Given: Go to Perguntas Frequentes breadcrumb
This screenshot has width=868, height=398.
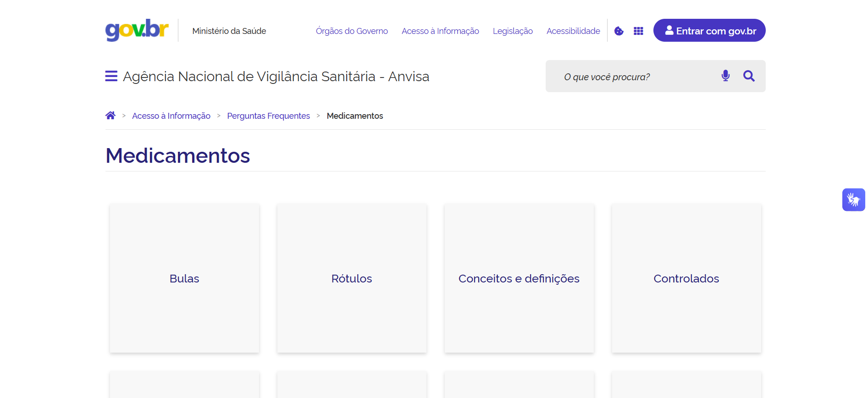Looking at the screenshot, I should pos(268,116).
